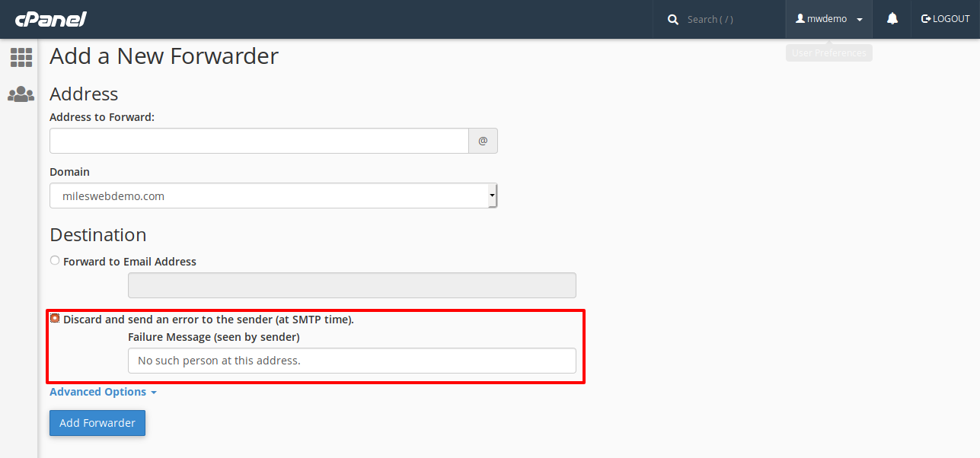Open the Domain dropdown mileswebdemo.com
The width and height of the screenshot is (980, 458).
[x=273, y=196]
